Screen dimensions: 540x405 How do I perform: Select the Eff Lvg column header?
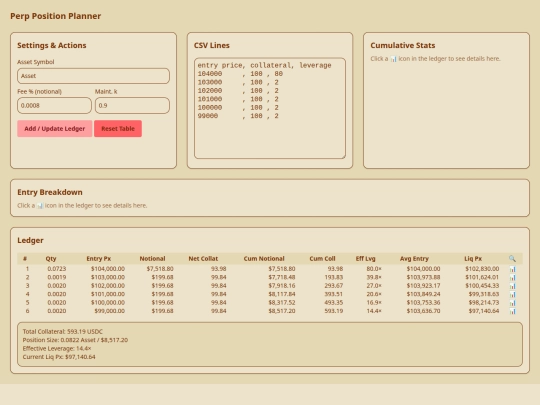(365, 259)
